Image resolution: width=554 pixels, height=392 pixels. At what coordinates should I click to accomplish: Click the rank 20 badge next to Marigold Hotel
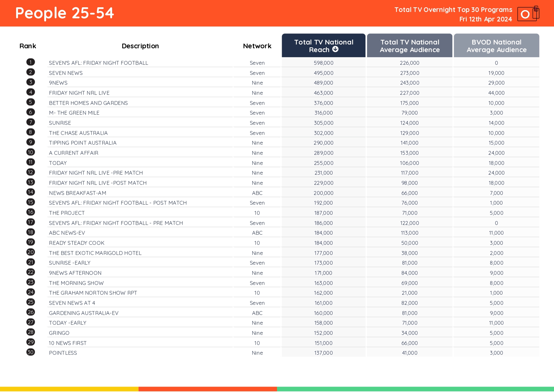(x=30, y=252)
